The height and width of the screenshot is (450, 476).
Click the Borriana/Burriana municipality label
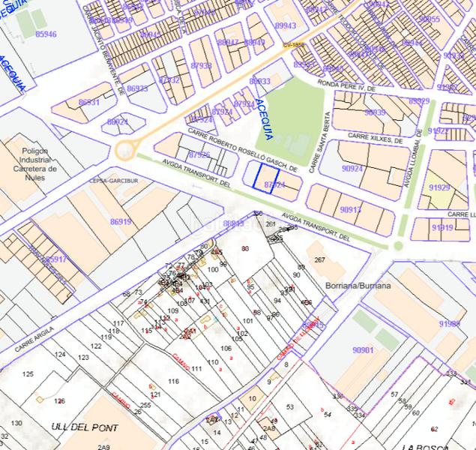click(x=358, y=286)
